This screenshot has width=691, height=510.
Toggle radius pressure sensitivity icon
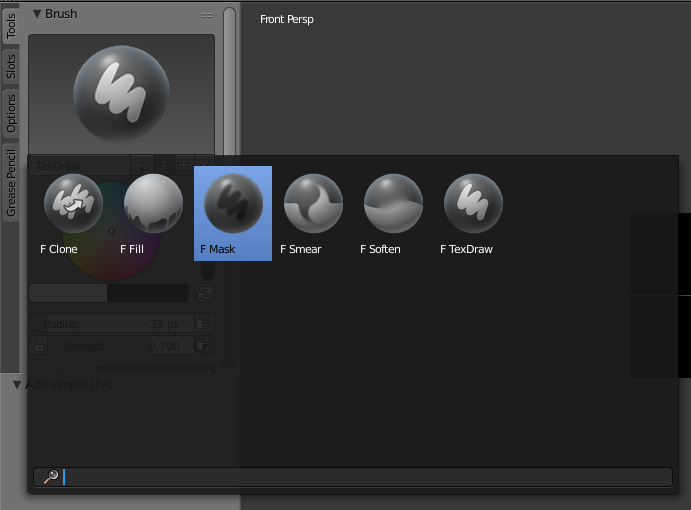pos(204,324)
